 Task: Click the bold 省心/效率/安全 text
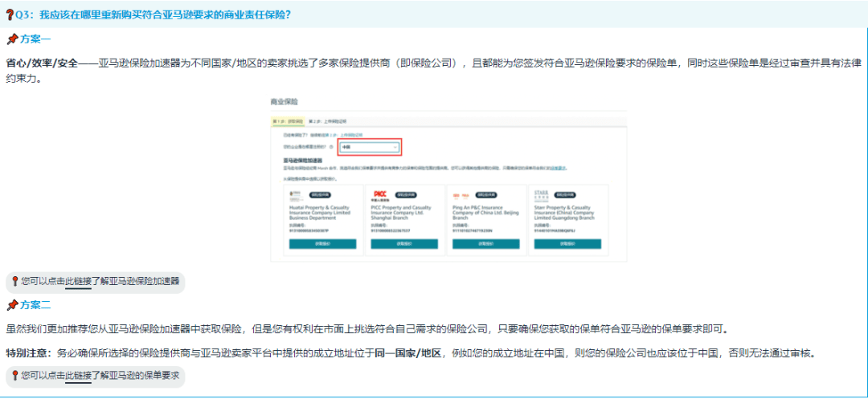[43, 62]
